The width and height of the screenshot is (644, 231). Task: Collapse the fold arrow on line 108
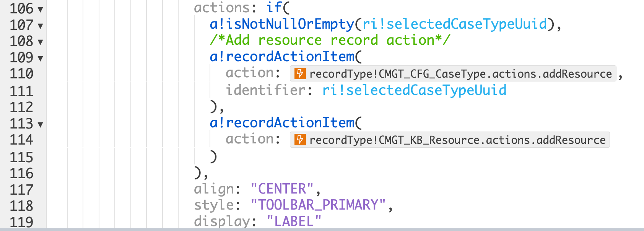tap(40, 42)
